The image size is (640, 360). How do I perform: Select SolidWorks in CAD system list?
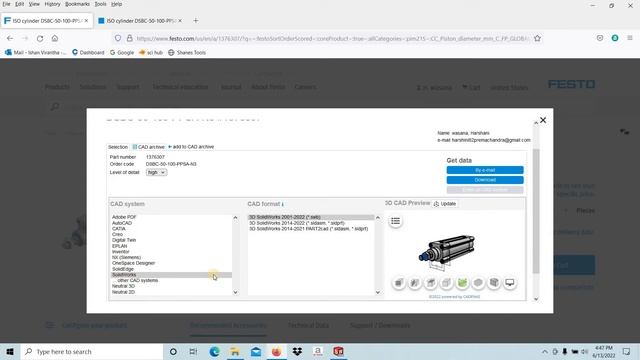pyautogui.click(x=171, y=275)
